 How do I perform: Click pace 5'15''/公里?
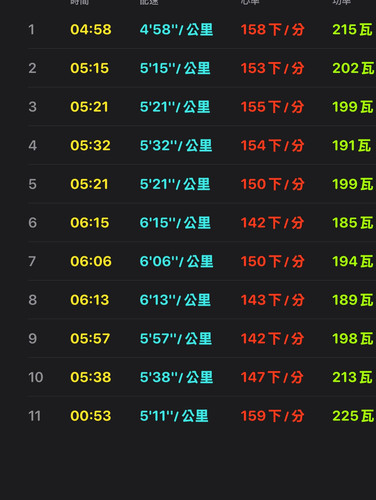click(175, 68)
